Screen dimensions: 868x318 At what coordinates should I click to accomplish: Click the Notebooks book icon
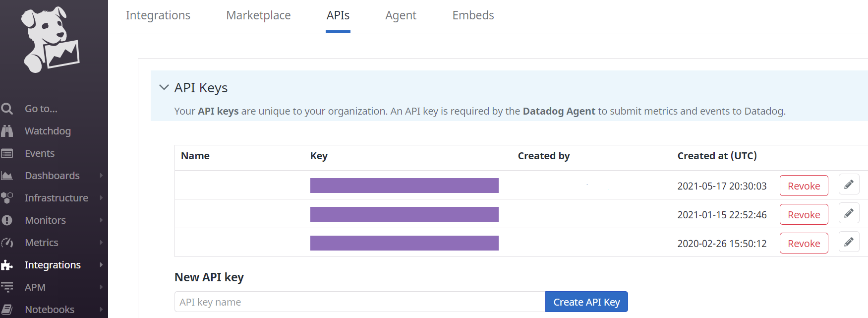7,310
